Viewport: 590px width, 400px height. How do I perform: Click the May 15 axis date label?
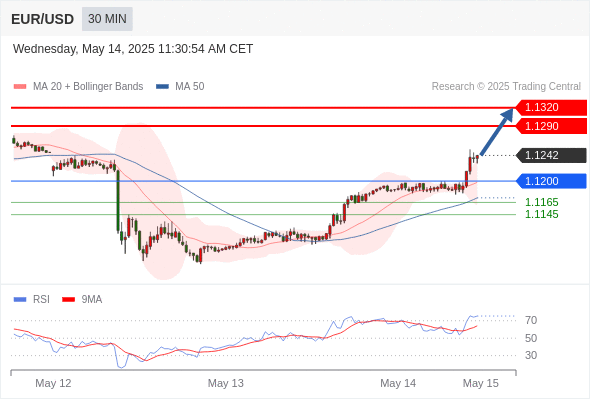481,383
